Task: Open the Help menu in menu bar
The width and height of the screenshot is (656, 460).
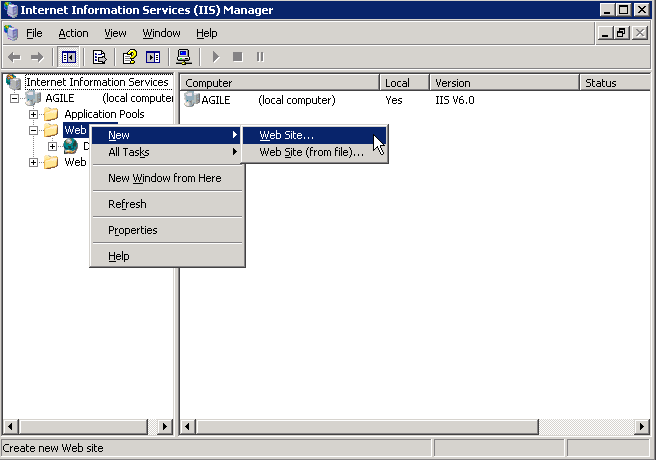Action: pos(207,33)
